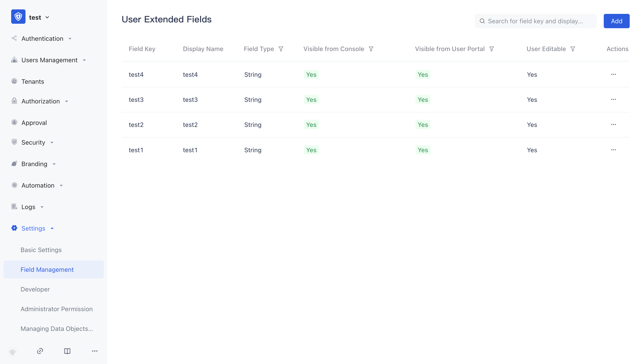Expand the Users Management section
Image resolution: width=644 pixels, height=364 pixels.
tap(49, 60)
